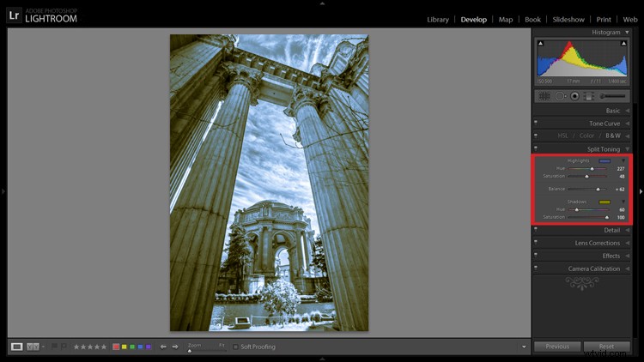Toggle Split Toning panel on/off switch
Screen dimensions: 644x362
pos(536,148)
